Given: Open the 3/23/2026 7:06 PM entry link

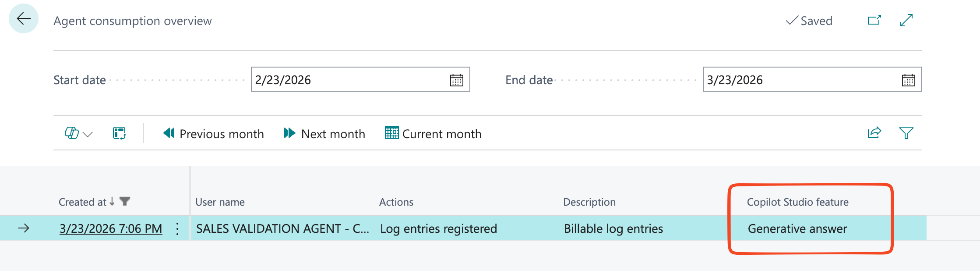Looking at the screenshot, I should (110, 228).
